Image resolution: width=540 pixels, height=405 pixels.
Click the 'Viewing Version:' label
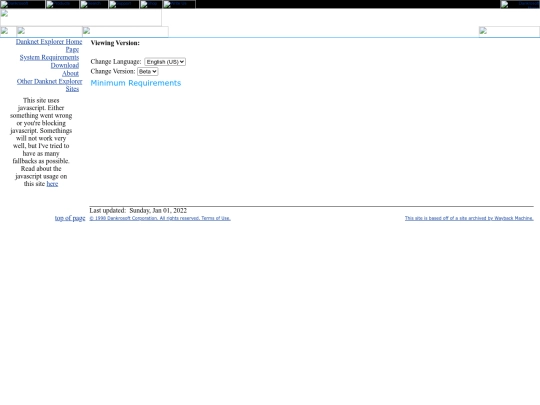coord(115,43)
